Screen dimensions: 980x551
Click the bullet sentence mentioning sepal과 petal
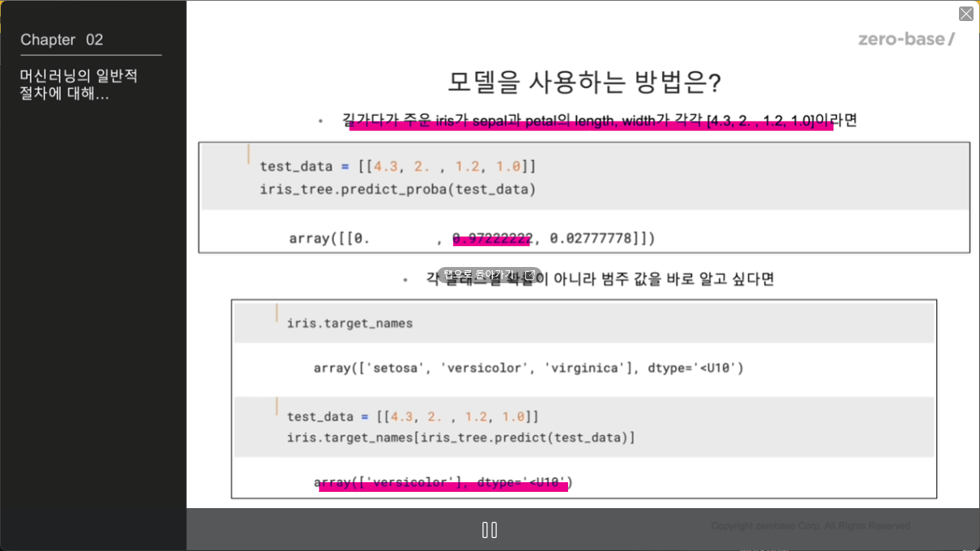(x=600, y=121)
